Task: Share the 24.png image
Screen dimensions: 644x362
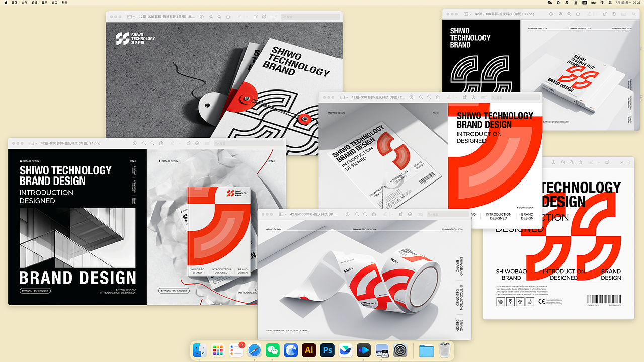Action: tap(161, 143)
